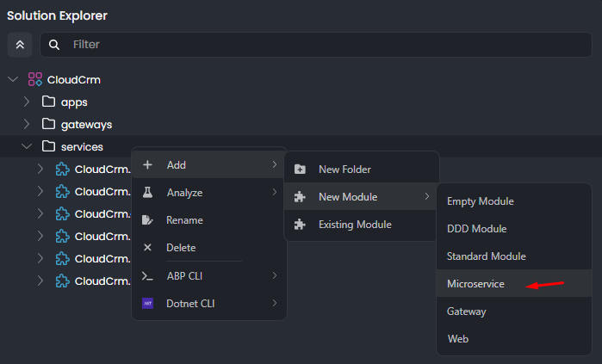This screenshot has width=602, height=364.
Task: Click the Rename pencil icon
Action: coord(147,220)
